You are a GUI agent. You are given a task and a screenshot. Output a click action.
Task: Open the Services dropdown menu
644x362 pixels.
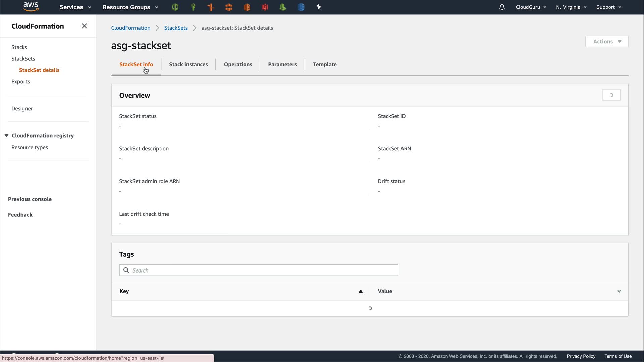(x=75, y=7)
